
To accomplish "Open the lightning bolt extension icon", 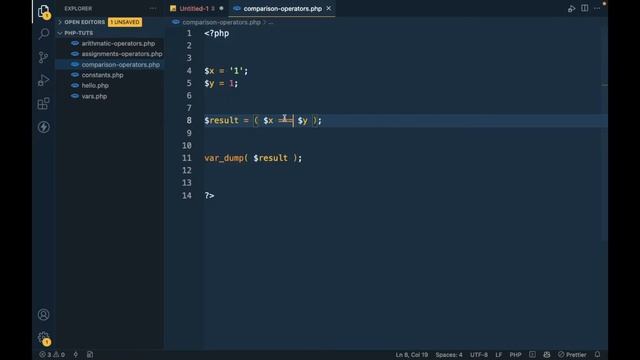I will (43, 127).
